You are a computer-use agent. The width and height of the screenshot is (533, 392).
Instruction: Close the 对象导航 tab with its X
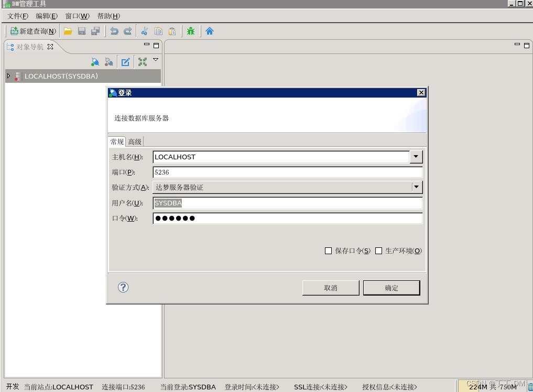tap(50, 47)
